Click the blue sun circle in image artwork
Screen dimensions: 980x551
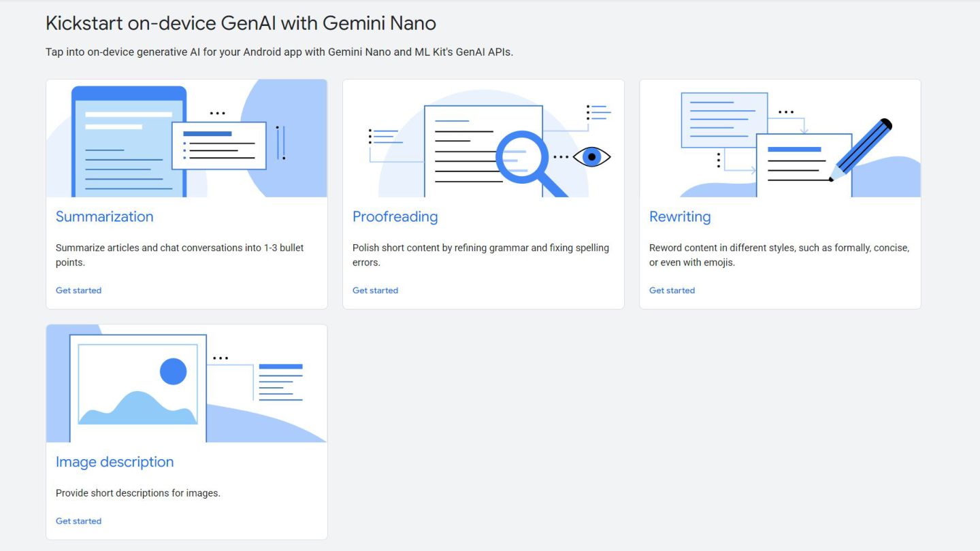[173, 371]
